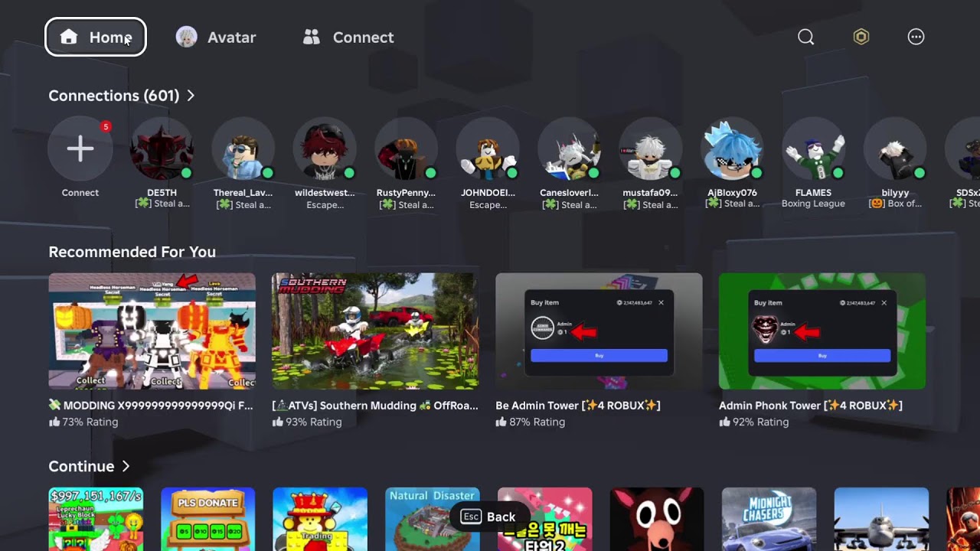Expand the Connections (601) chevron
Viewport: 980px width, 551px height.
coord(191,96)
